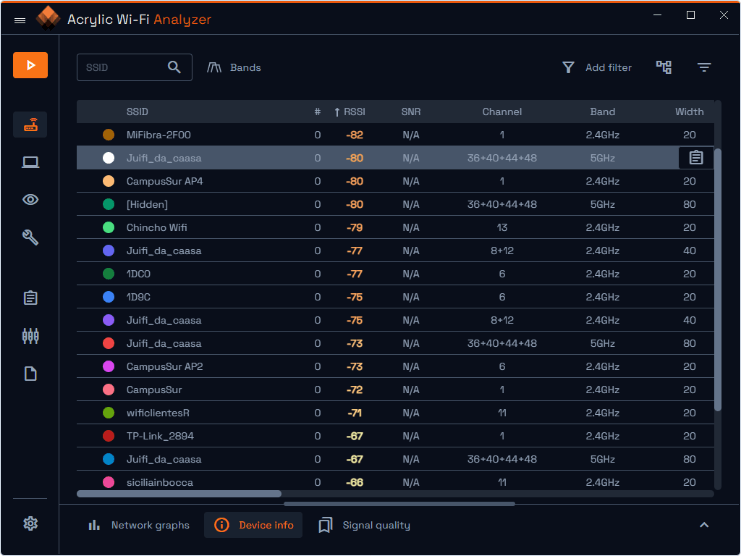Click the color dot for MiFibra-2F00
Viewport: 741px width, 556px height.
click(108, 135)
